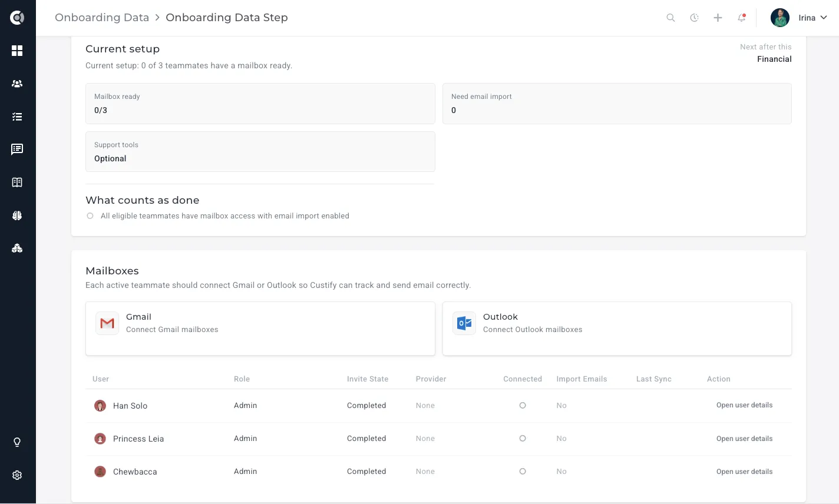The width and height of the screenshot is (839, 504).
Task: Click the clock history icon in header
Action: point(694,18)
